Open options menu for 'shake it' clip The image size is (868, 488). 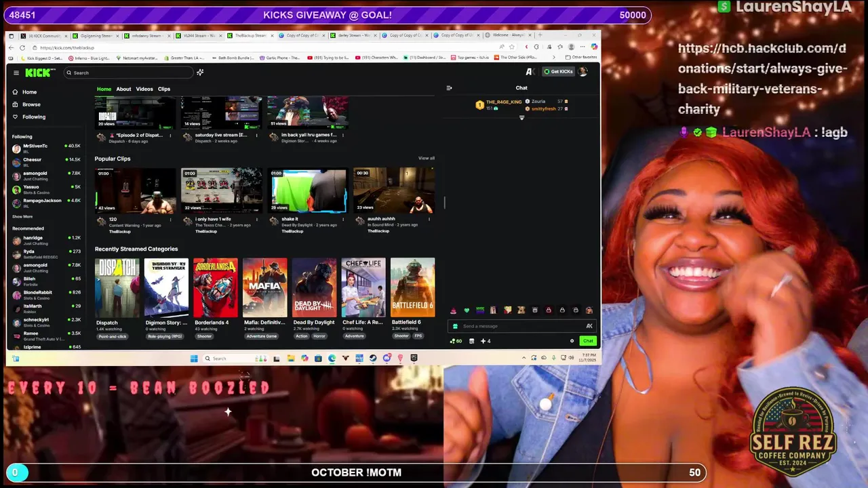[342, 220]
